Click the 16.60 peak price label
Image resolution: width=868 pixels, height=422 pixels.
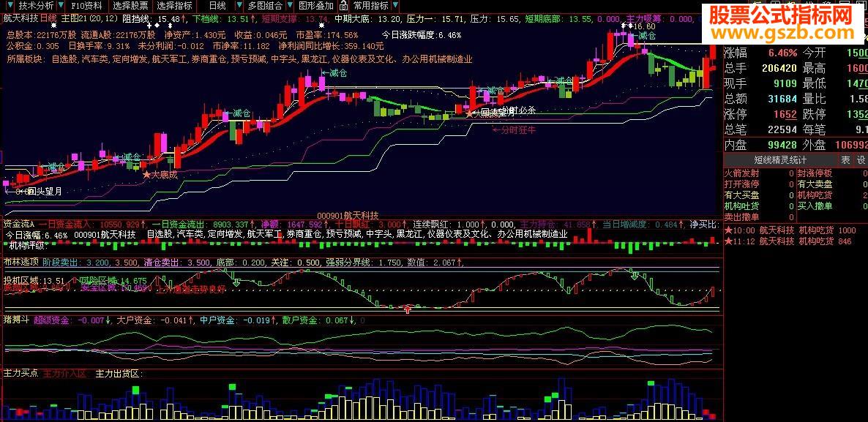click(644, 26)
